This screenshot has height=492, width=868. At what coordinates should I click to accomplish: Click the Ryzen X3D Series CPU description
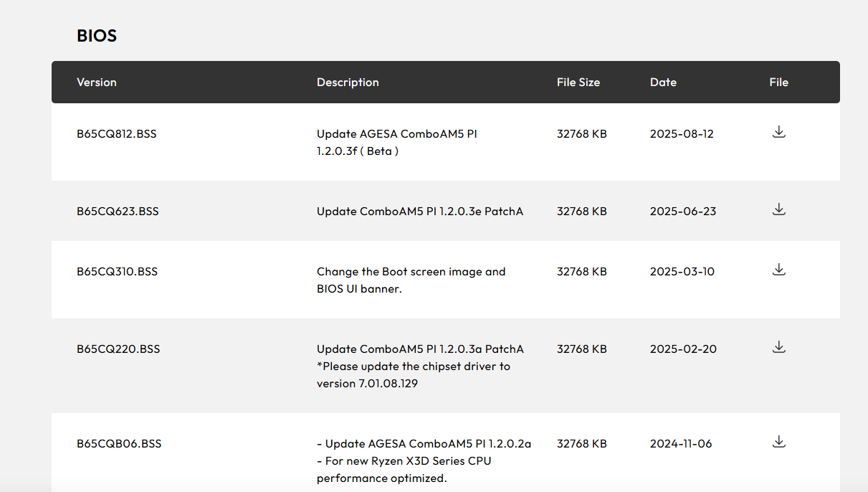tap(404, 470)
